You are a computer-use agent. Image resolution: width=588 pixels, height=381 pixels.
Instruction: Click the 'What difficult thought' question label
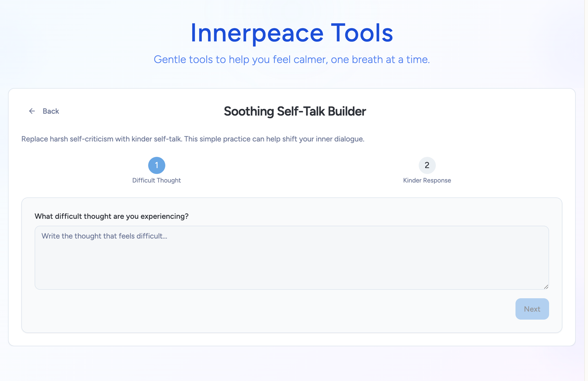(111, 216)
